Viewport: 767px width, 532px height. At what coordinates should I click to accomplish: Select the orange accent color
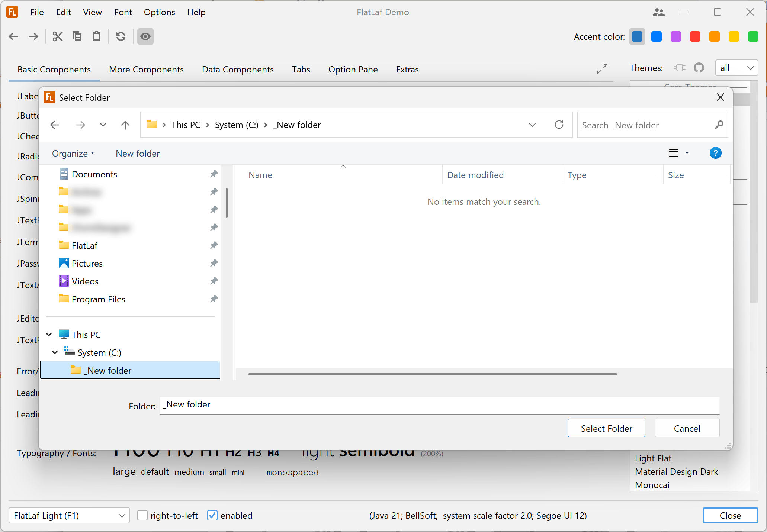[715, 36]
